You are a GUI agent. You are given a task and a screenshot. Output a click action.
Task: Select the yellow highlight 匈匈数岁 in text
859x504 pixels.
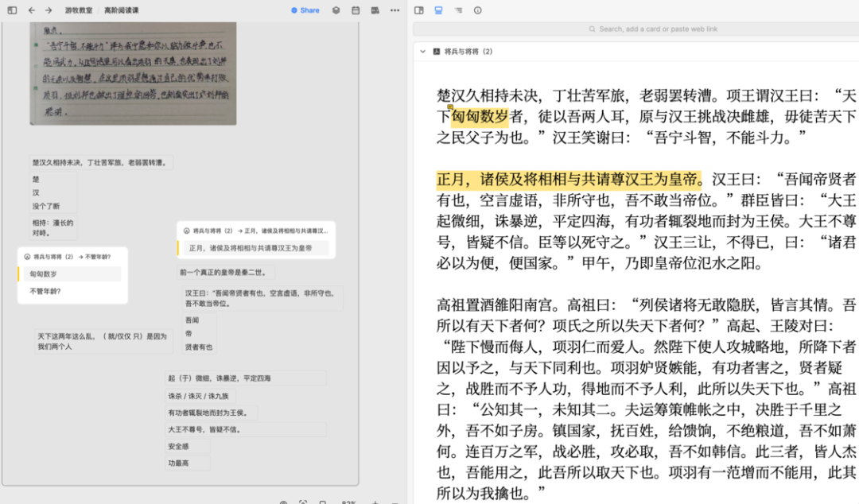[480, 117]
